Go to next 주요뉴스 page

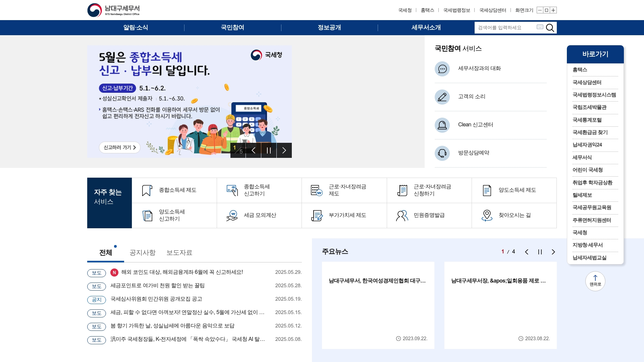point(553,252)
